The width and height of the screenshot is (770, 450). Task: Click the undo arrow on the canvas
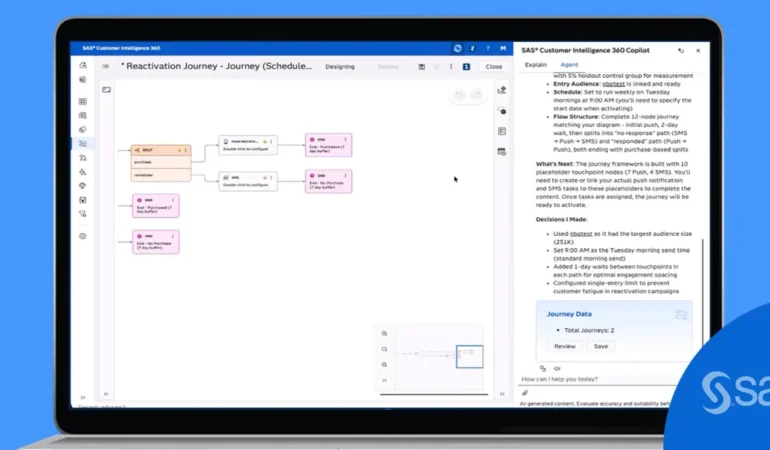458,95
